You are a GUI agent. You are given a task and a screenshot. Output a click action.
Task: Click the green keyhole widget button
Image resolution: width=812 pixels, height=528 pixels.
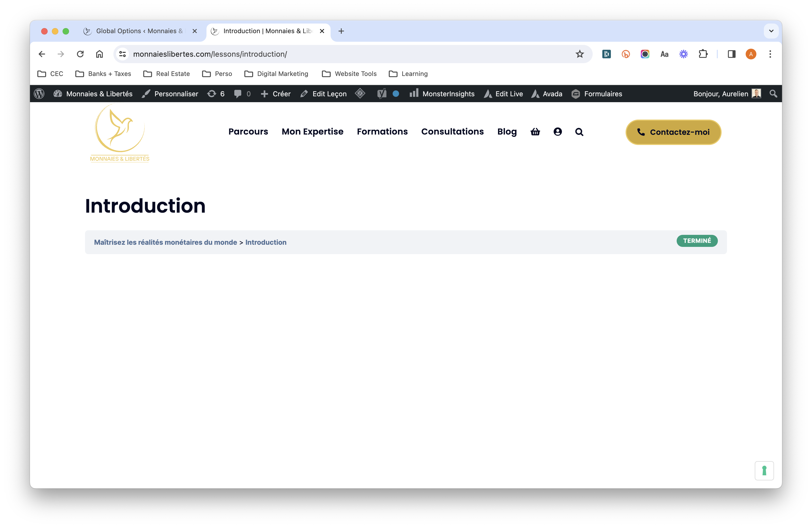764,471
